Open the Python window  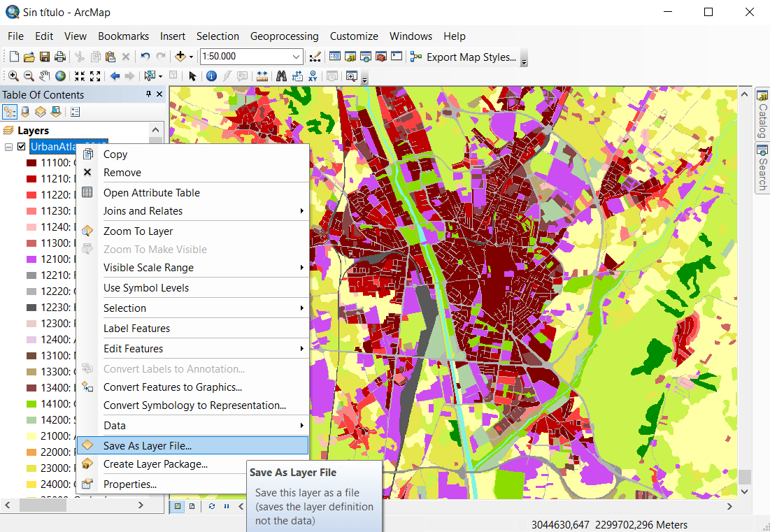397,57
